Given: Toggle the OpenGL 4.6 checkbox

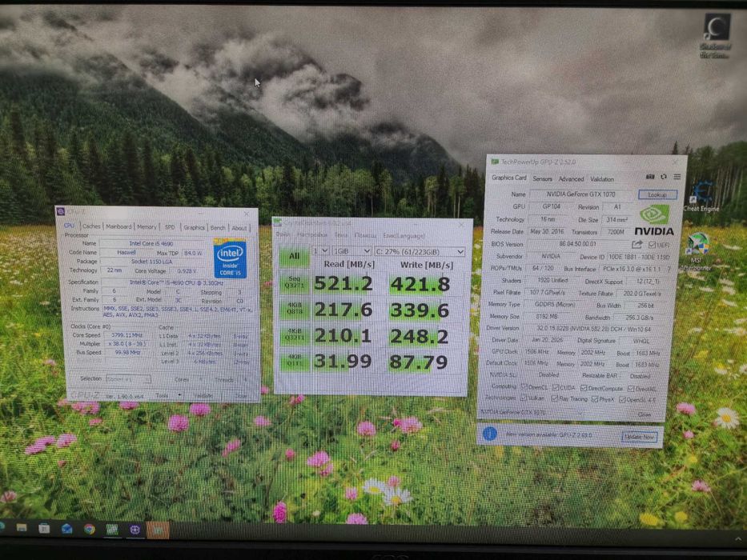Looking at the screenshot, I should pos(622,399).
